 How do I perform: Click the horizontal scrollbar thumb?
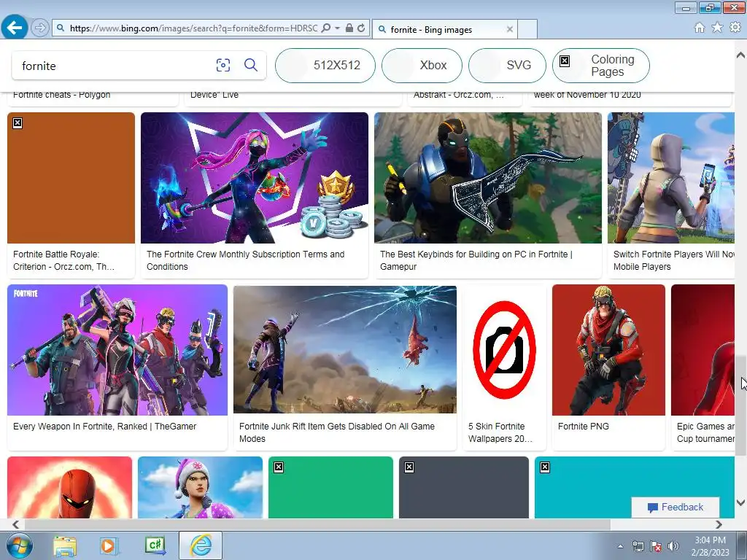click(317, 524)
